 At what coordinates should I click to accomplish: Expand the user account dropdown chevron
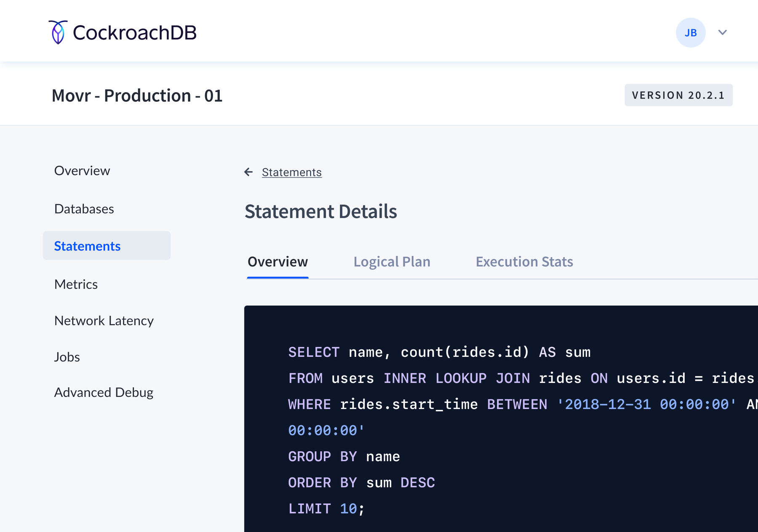coord(723,32)
